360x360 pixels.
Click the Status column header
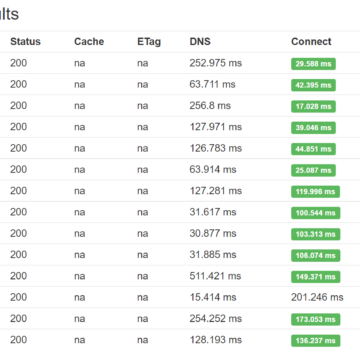25,42
